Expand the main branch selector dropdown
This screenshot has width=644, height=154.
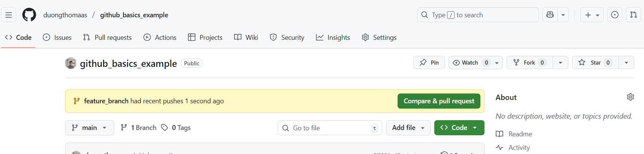pyautogui.click(x=89, y=128)
